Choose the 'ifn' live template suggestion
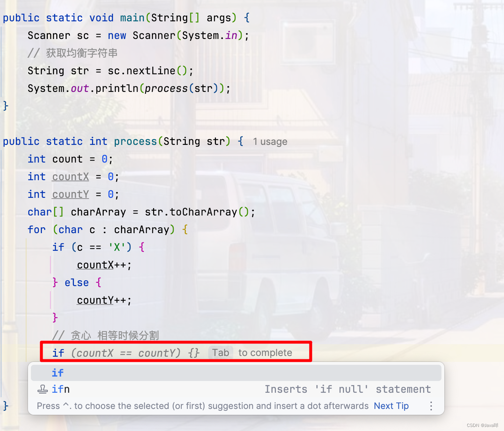The height and width of the screenshot is (431, 504). click(x=236, y=389)
